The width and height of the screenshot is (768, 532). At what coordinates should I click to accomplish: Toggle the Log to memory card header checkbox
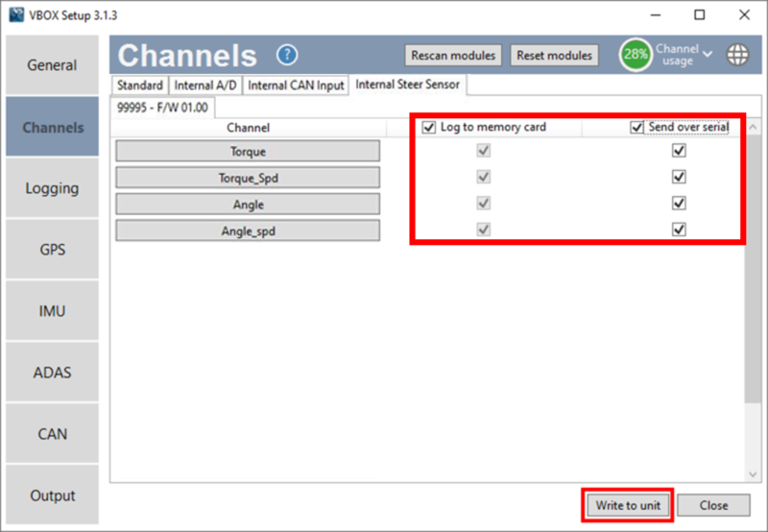pos(428,128)
